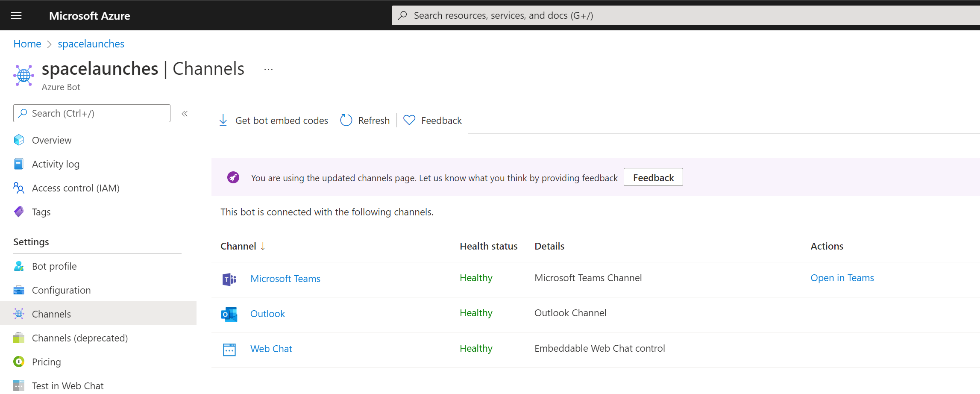
Task: Click the purple rocket banner icon
Action: [233, 177]
